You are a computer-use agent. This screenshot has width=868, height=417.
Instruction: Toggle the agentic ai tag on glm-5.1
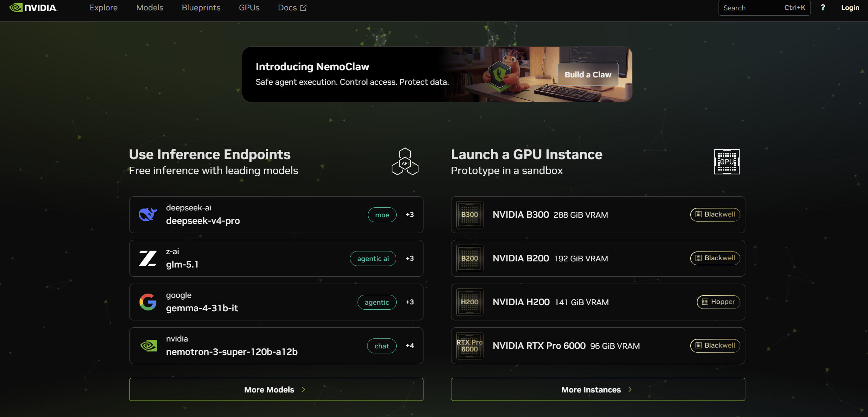coord(372,258)
